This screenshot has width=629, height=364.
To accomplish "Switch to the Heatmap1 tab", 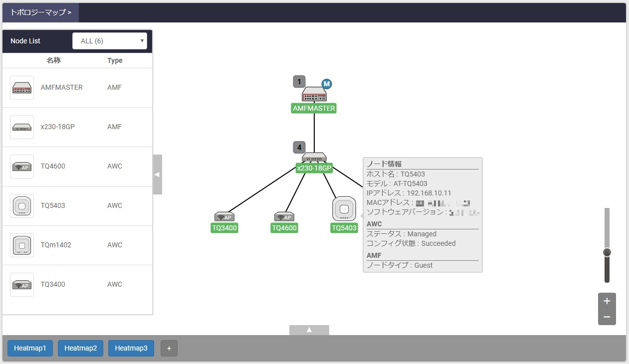I will 30,348.
